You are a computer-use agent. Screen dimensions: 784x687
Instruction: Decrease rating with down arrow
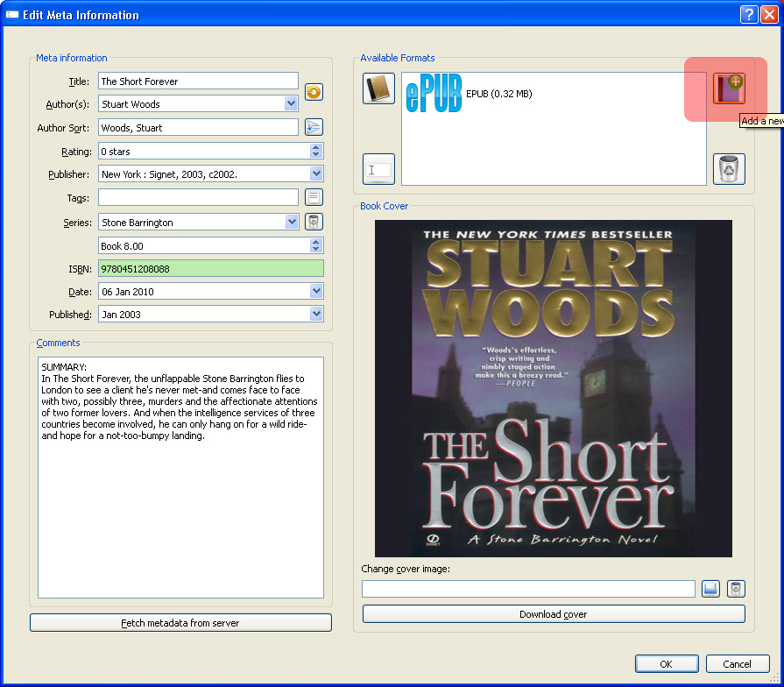click(x=315, y=154)
